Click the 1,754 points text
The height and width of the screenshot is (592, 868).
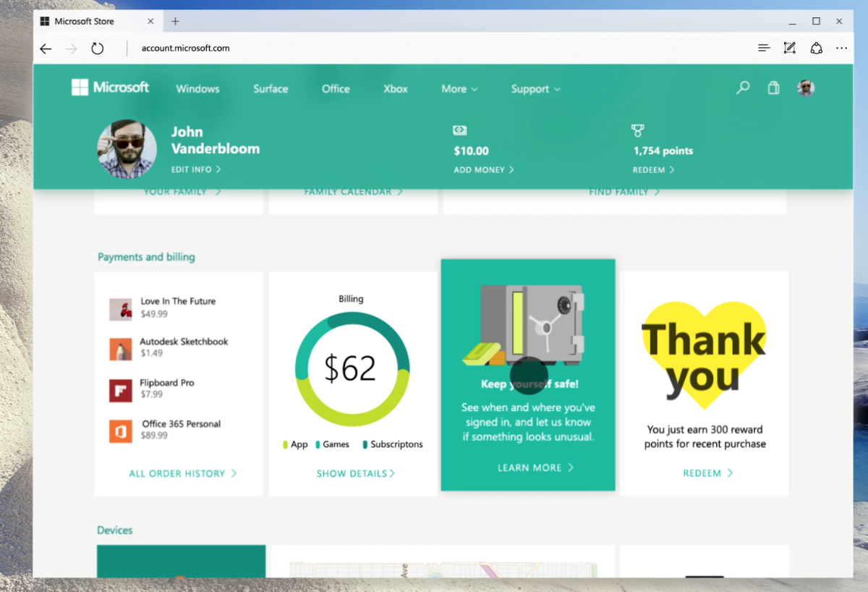pyautogui.click(x=663, y=151)
